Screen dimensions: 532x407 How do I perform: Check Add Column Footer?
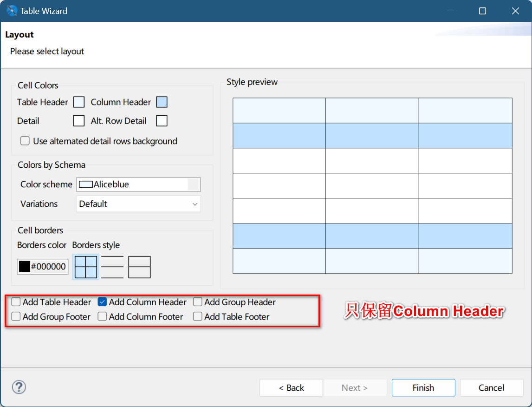(x=102, y=317)
